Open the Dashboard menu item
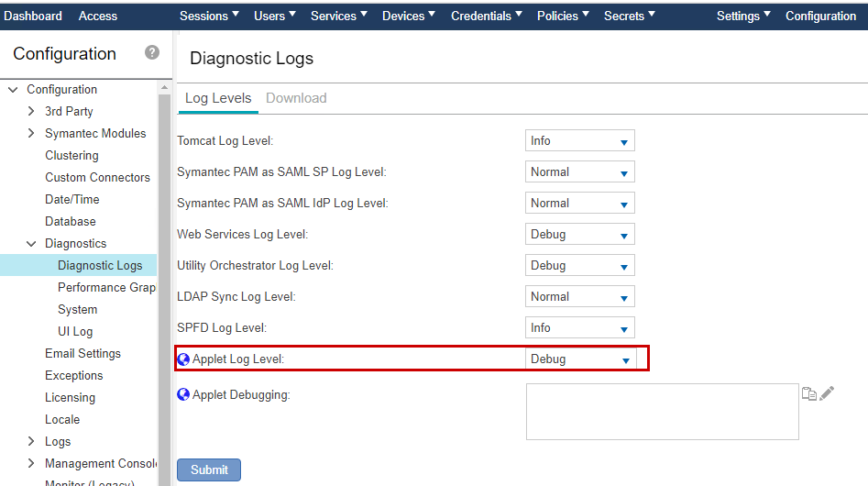Image resolution: width=868 pixels, height=486 pixels. tap(33, 17)
